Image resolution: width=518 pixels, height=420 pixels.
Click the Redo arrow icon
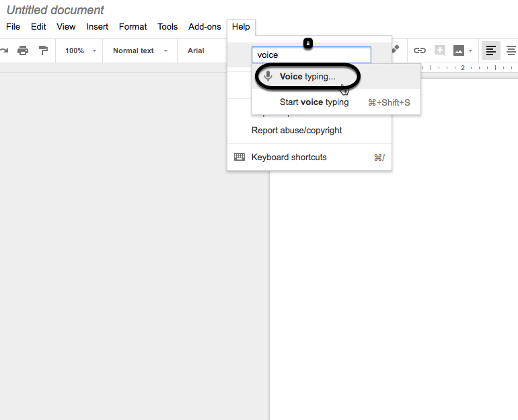(x=4, y=50)
